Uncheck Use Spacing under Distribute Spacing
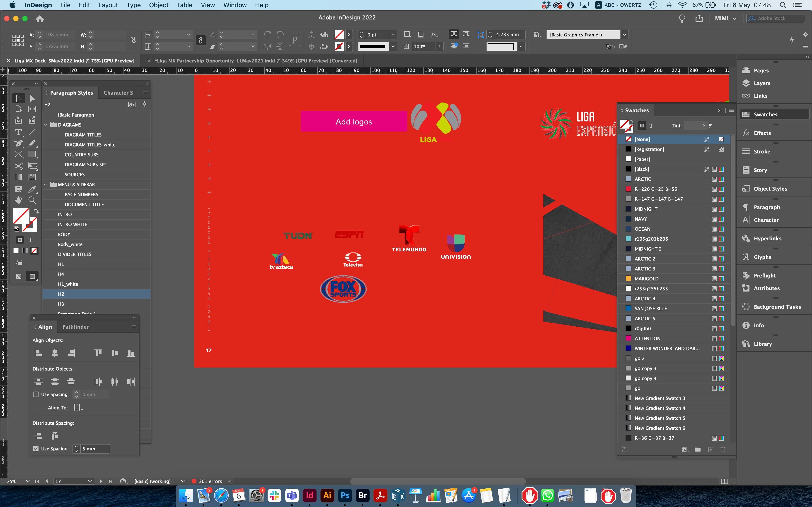812x507 pixels. click(36, 449)
